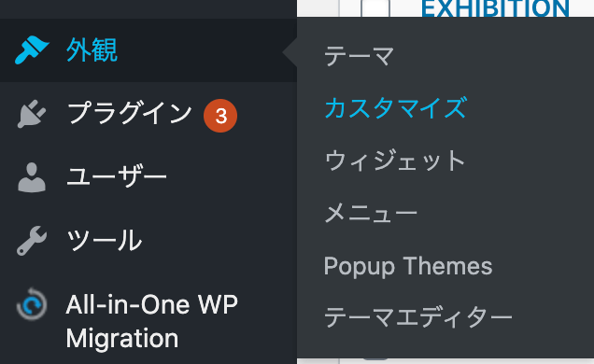Click the orange update badge showing 3

220,116
